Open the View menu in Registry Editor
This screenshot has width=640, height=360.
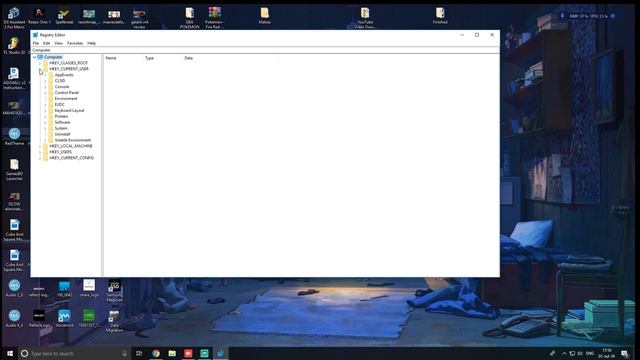coord(58,43)
